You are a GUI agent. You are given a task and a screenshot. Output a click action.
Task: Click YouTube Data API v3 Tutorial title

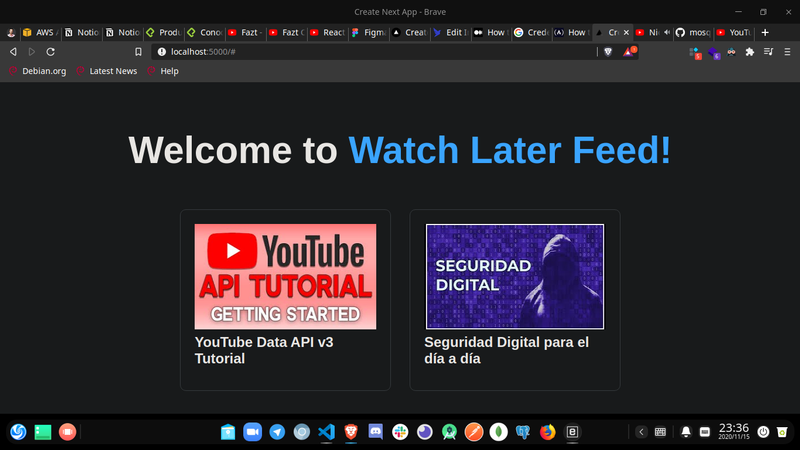(264, 350)
